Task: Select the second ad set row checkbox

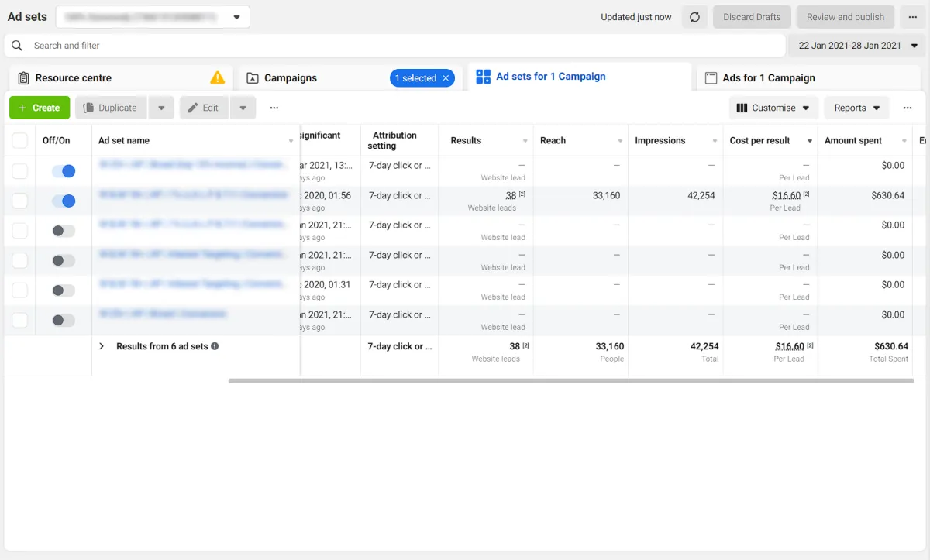Action: [x=20, y=201]
